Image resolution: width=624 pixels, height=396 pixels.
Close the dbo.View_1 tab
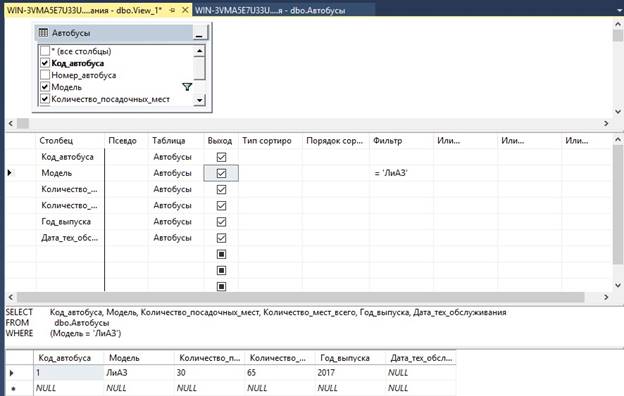pos(185,10)
